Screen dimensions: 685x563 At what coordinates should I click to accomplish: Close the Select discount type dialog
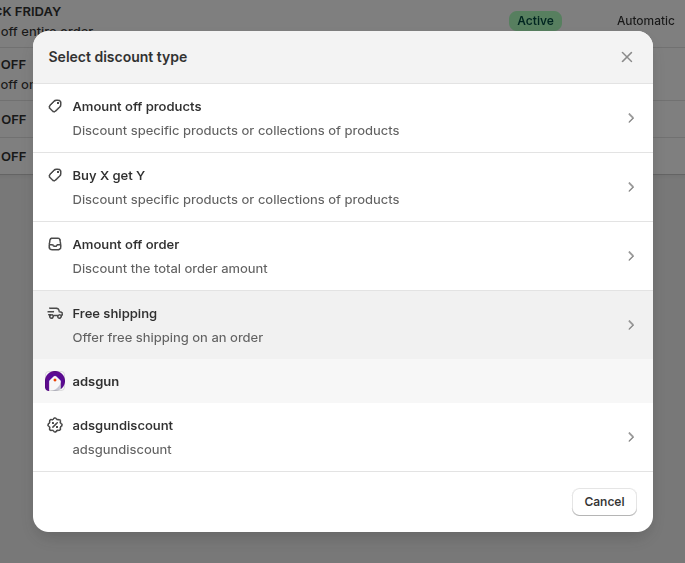click(x=627, y=57)
